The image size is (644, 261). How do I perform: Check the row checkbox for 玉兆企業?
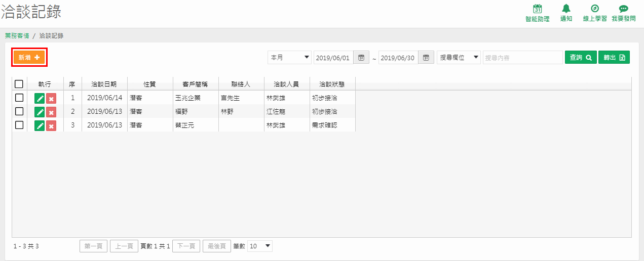pyautogui.click(x=19, y=98)
